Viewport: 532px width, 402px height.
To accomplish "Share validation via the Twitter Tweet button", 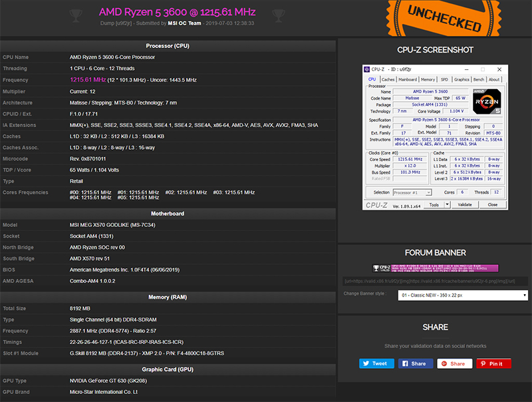I will pos(376,363).
